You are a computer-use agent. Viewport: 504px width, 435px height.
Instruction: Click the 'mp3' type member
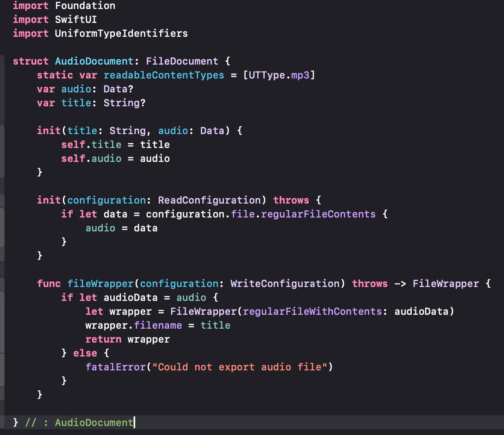pos(300,75)
